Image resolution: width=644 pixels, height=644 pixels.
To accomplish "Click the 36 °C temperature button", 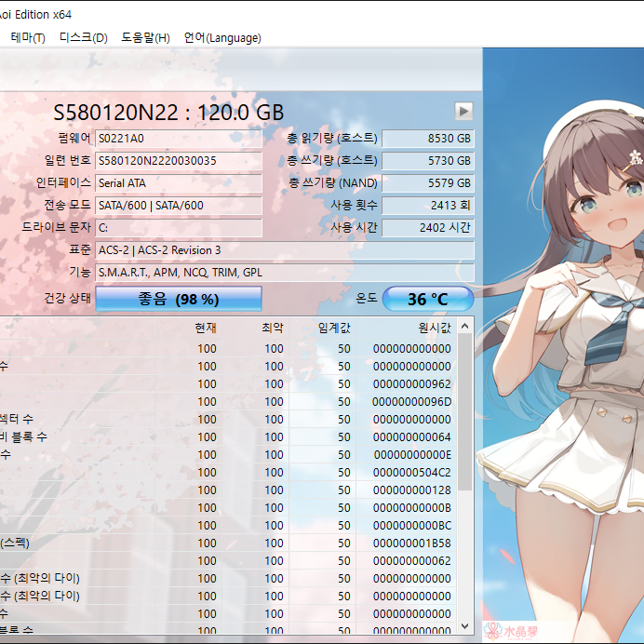I will [427, 299].
